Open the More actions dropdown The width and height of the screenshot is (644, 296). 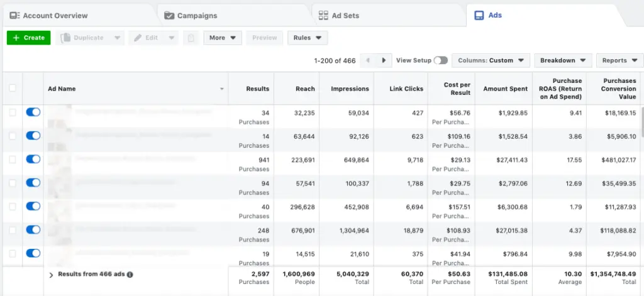[x=223, y=38]
